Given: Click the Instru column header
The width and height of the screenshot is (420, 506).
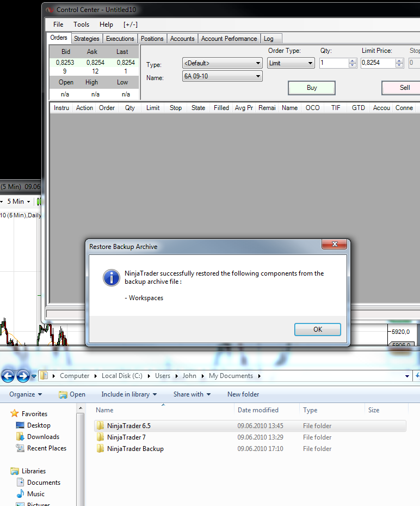Looking at the screenshot, I should (61, 108).
